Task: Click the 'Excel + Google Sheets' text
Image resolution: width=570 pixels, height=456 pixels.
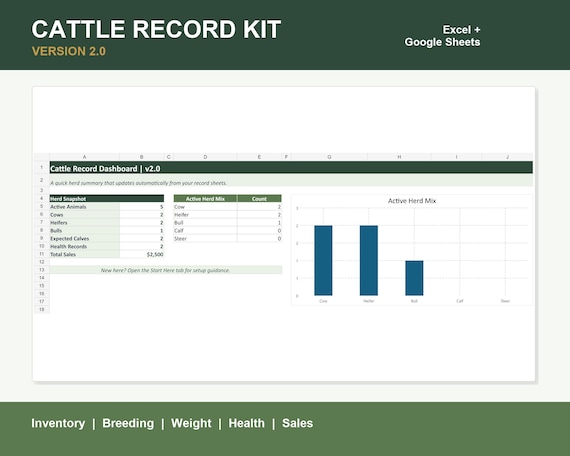Action: (442, 36)
